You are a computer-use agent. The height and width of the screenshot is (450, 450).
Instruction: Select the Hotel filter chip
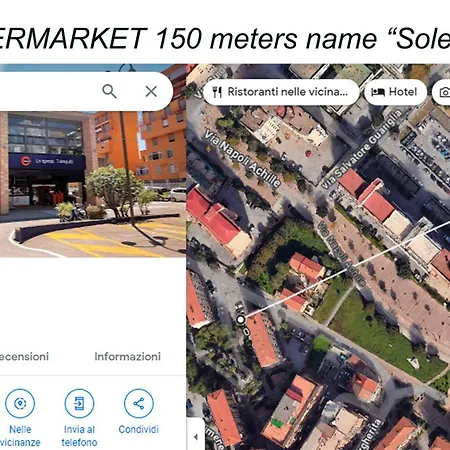[395, 92]
